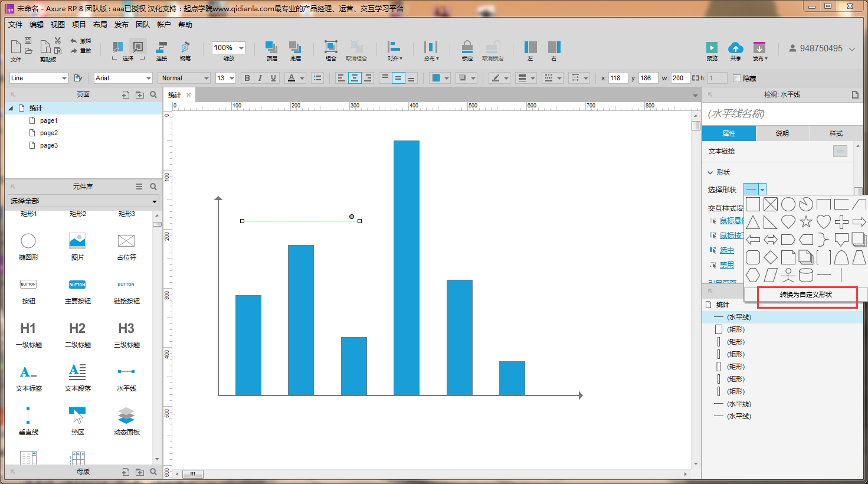Collapse the 形状 section

pyautogui.click(x=710, y=172)
